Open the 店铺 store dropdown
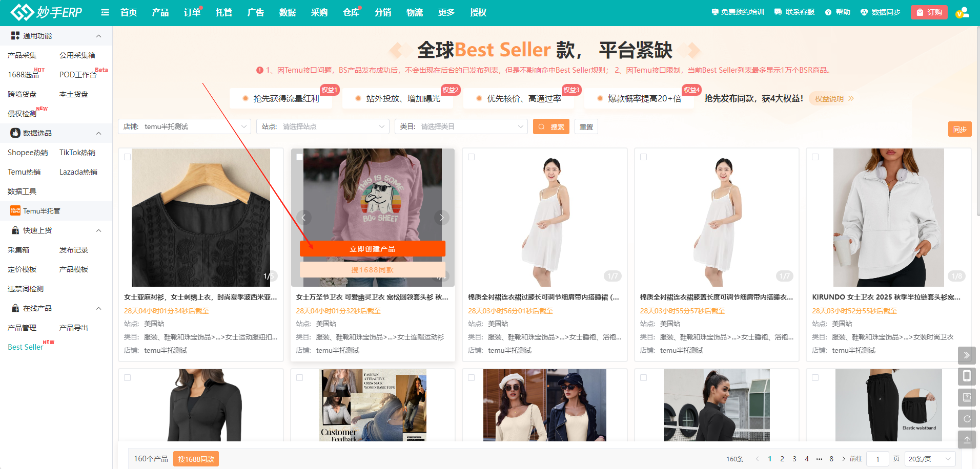Screen dimensions: 980x469 pyautogui.click(x=185, y=126)
